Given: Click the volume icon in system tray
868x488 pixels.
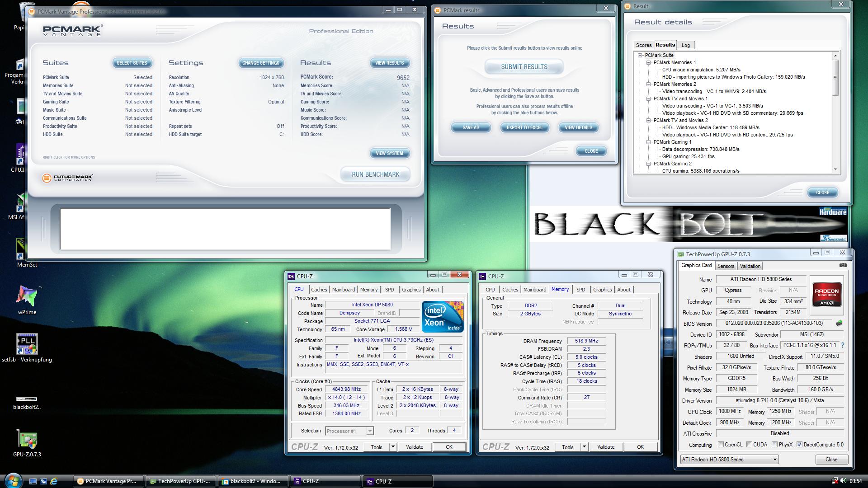Looking at the screenshot, I should coord(843,481).
